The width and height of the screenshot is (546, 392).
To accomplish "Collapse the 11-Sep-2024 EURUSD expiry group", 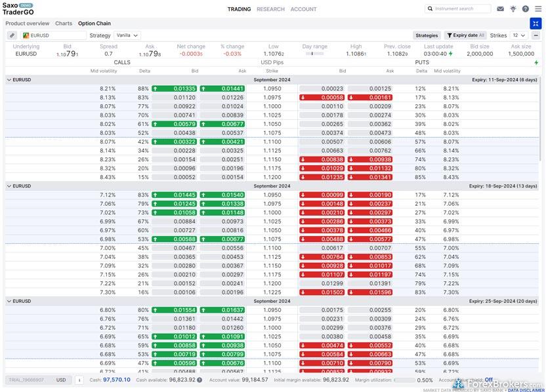I will click(x=9, y=80).
